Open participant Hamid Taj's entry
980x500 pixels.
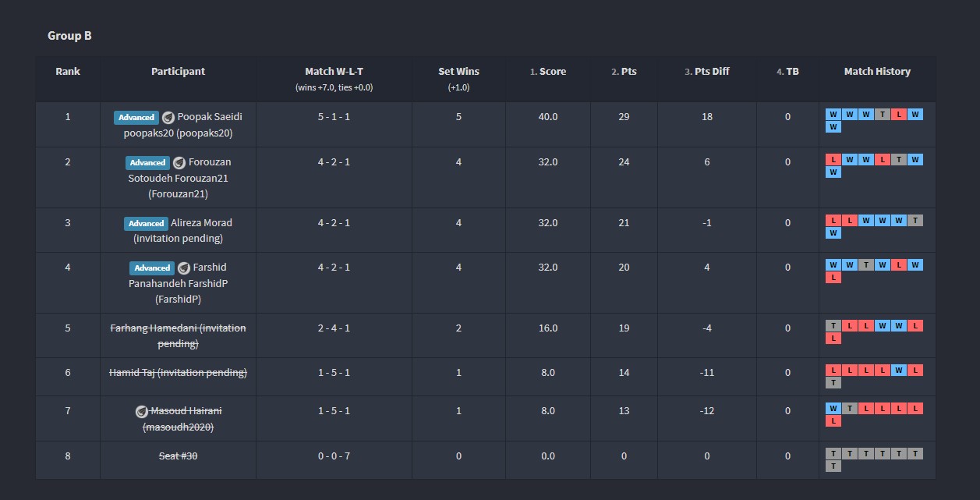[178, 373]
